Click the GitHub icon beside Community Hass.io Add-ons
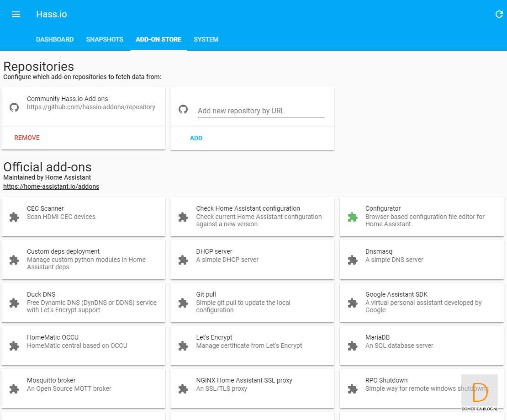507x420 pixels. [x=14, y=107]
